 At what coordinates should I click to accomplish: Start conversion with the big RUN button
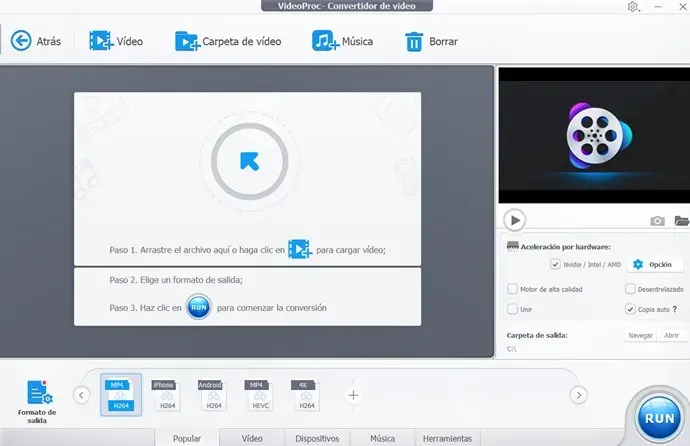[x=659, y=418]
